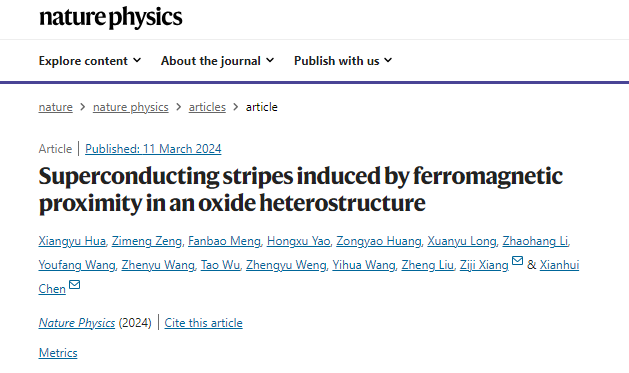
Task: Go to nature breadcrumb link
Action: (x=55, y=107)
